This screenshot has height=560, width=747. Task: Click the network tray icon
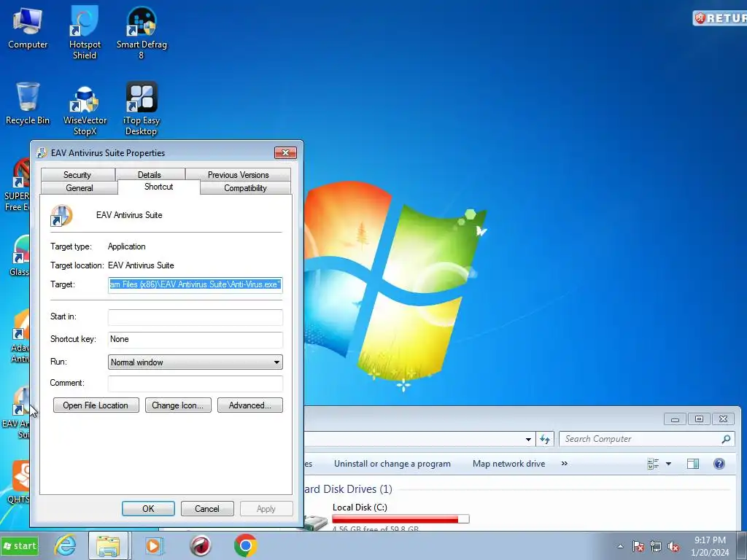click(x=656, y=546)
